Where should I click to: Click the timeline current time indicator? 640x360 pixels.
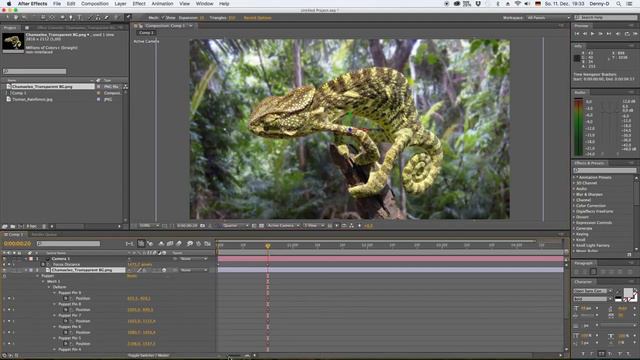[x=268, y=246]
